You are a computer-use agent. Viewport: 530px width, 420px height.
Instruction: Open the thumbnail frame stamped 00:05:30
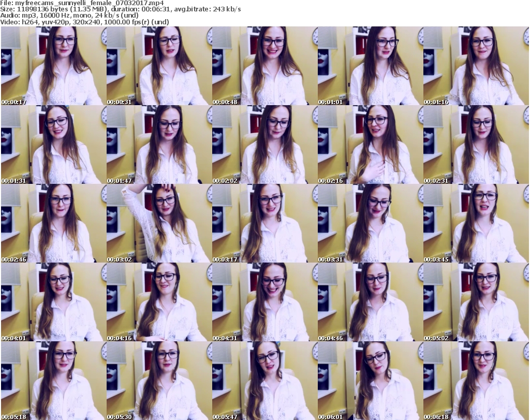click(x=159, y=381)
